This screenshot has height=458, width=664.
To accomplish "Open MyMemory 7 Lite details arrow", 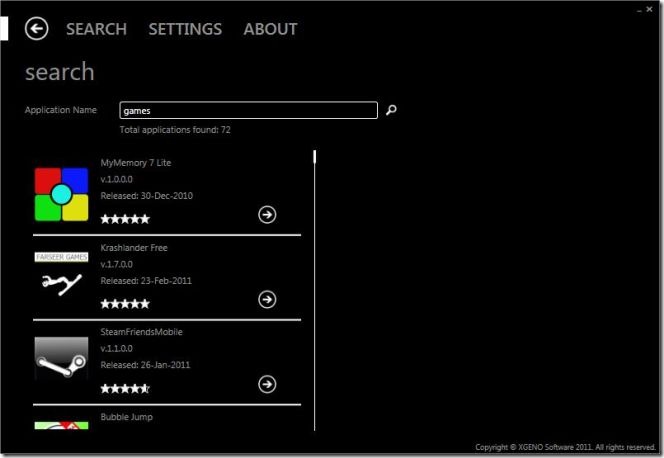I will click(x=267, y=215).
